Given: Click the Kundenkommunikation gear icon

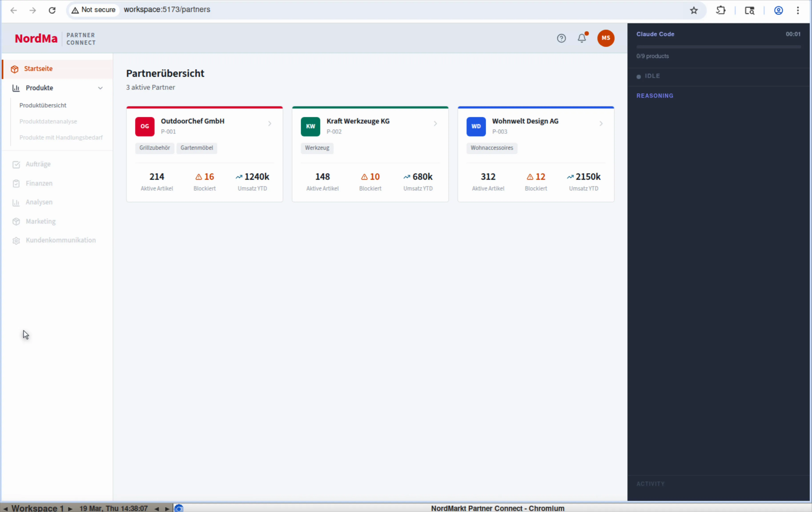Looking at the screenshot, I should tap(16, 241).
